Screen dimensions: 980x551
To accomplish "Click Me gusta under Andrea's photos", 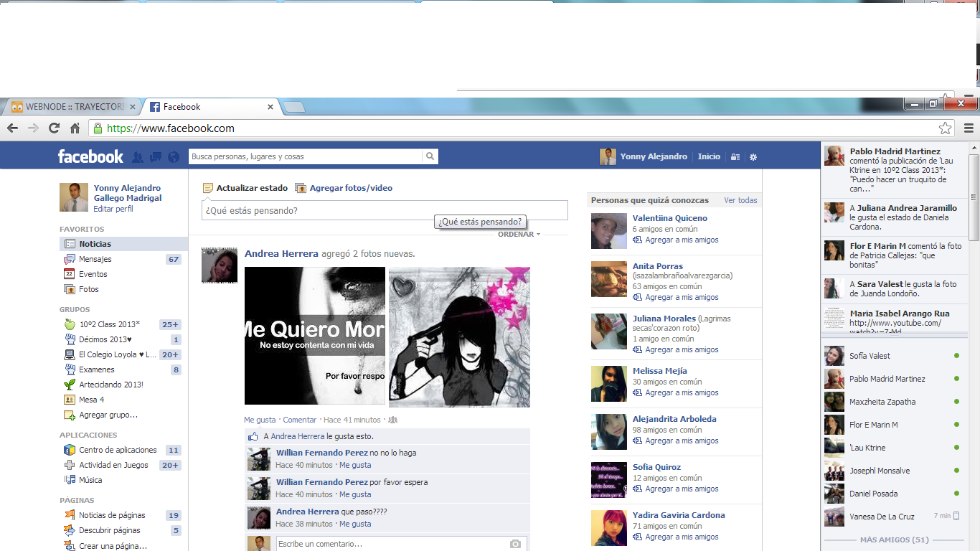I will click(260, 420).
